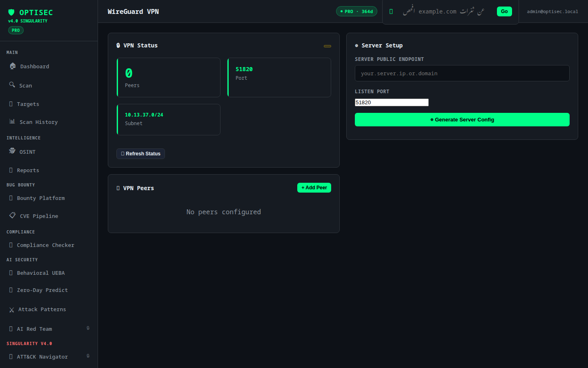588x368 pixels.
Task: Open Bounty Platform
Action: point(49,198)
